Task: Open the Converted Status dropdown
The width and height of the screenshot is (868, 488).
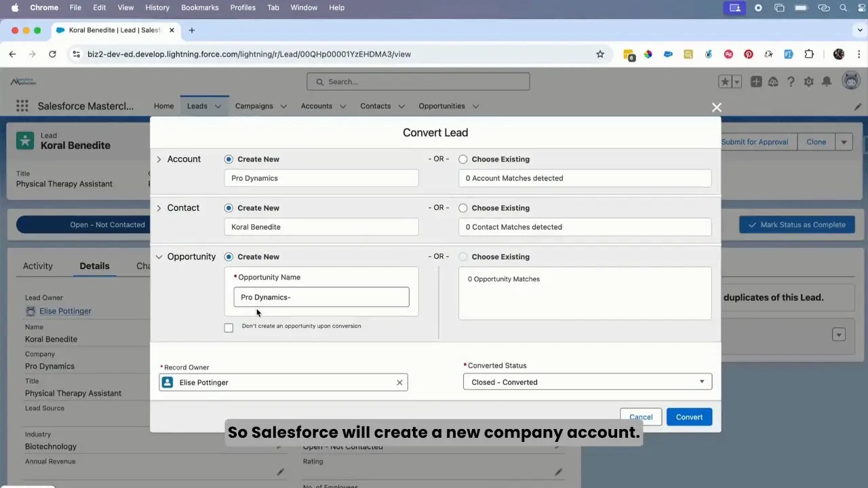Action: [x=587, y=382]
